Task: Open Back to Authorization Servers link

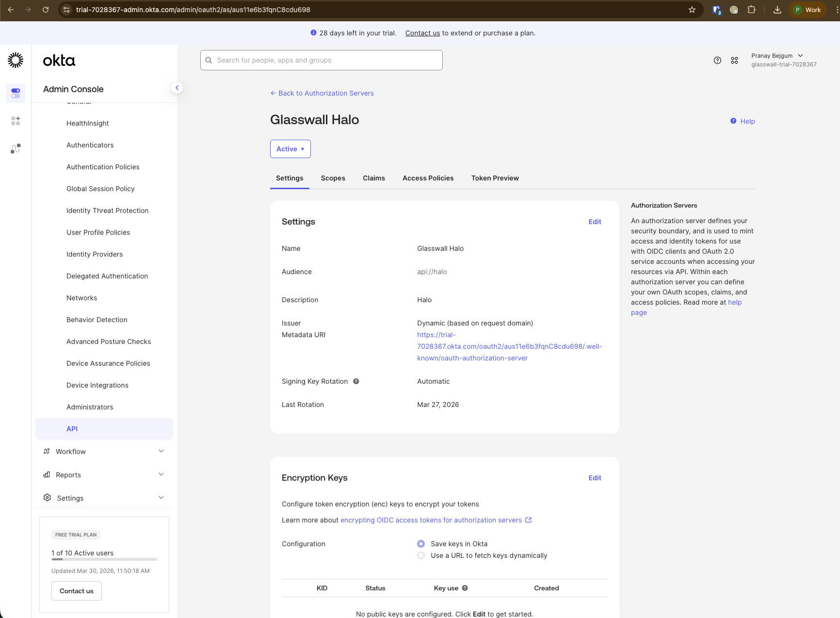Action: pyautogui.click(x=322, y=93)
